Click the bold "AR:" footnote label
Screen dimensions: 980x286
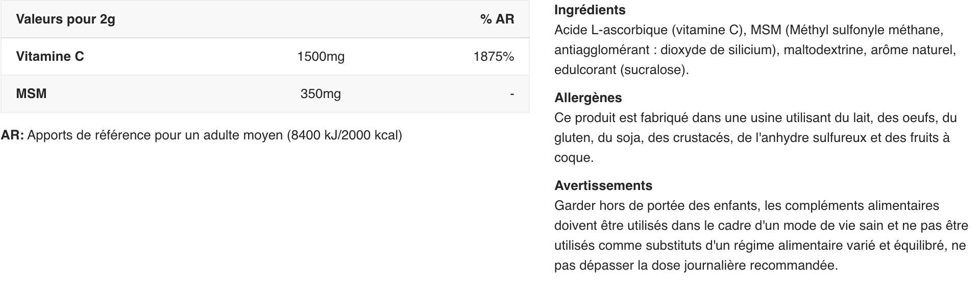(x=12, y=135)
